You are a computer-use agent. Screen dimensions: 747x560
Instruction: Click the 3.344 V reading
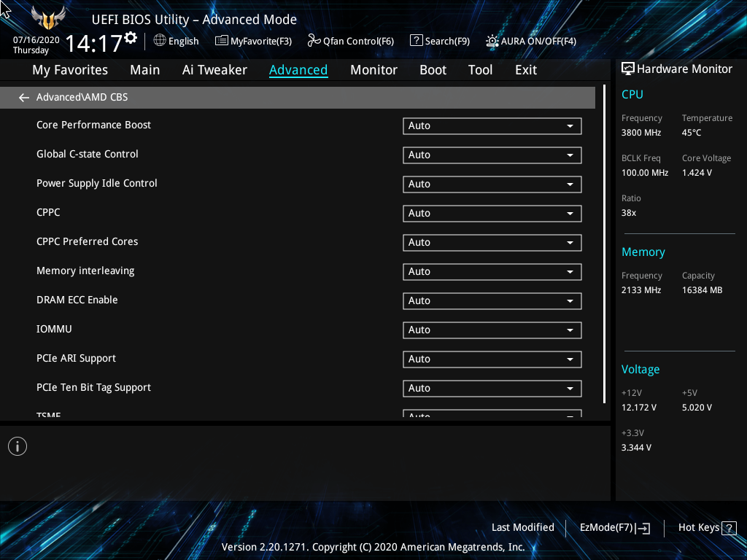tap(636, 448)
